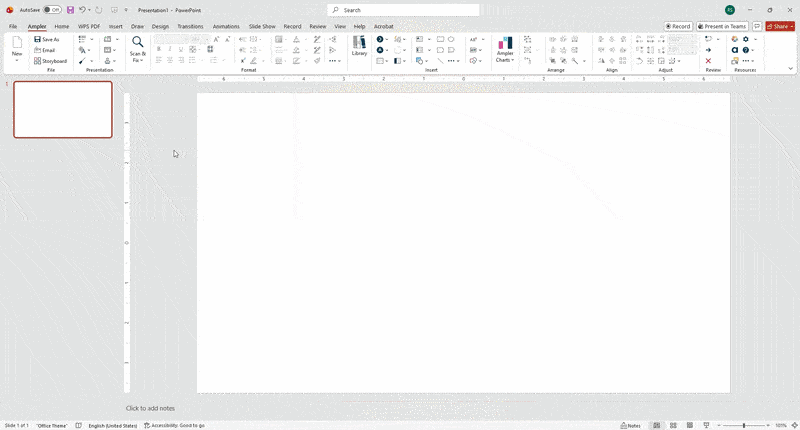Click fit slide to window icon
800x430 pixels.
794,425
